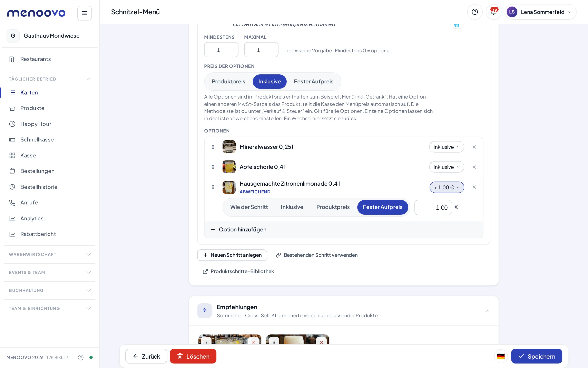Open inklusive dropdown for Apfelschorle
The image size is (588, 368).
point(446,167)
